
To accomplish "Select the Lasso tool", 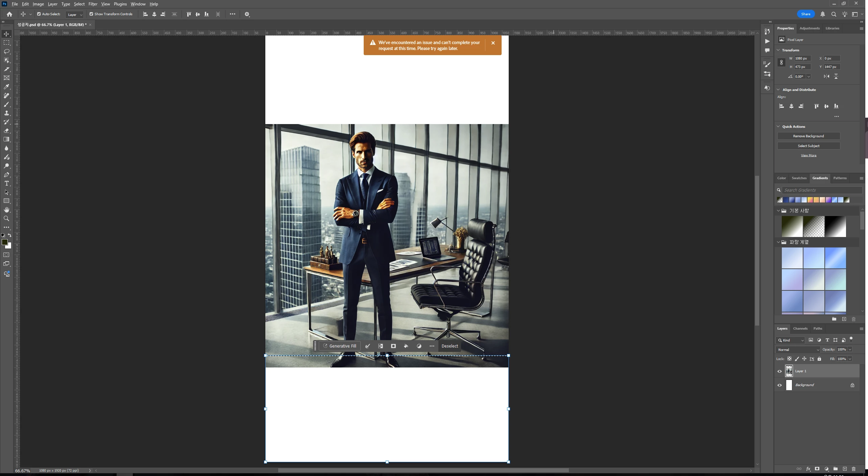I will tap(6, 51).
